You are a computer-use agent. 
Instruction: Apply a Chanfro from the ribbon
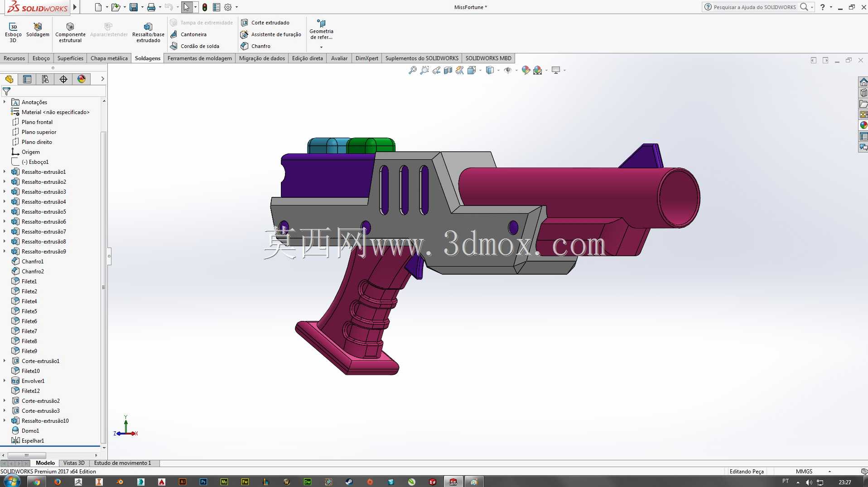point(256,46)
